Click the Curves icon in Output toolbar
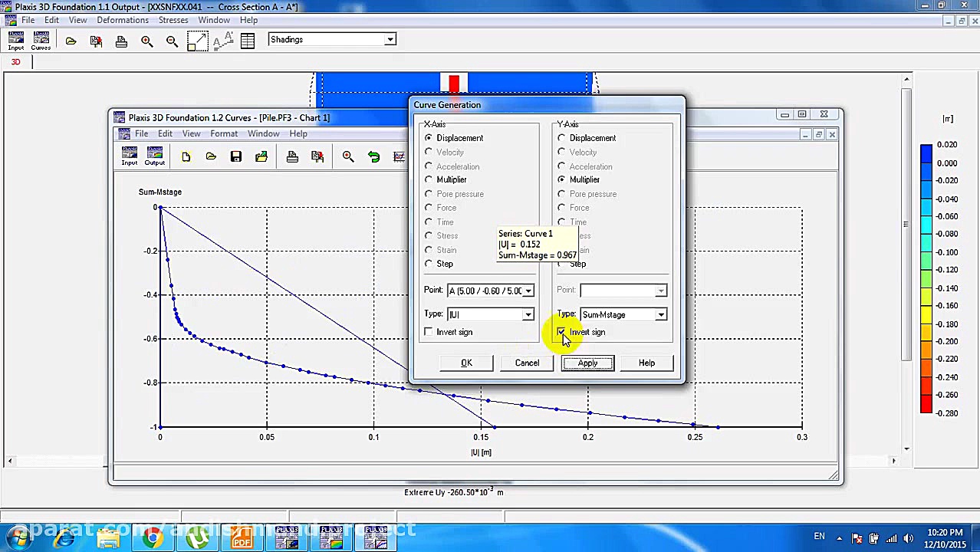Screen dimensions: 980x552 [x=41, y=41]
